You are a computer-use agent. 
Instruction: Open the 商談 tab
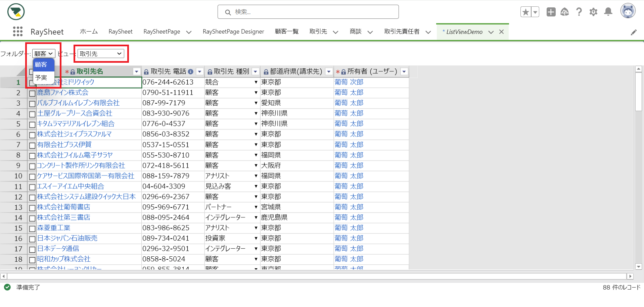tap(356, 32)
